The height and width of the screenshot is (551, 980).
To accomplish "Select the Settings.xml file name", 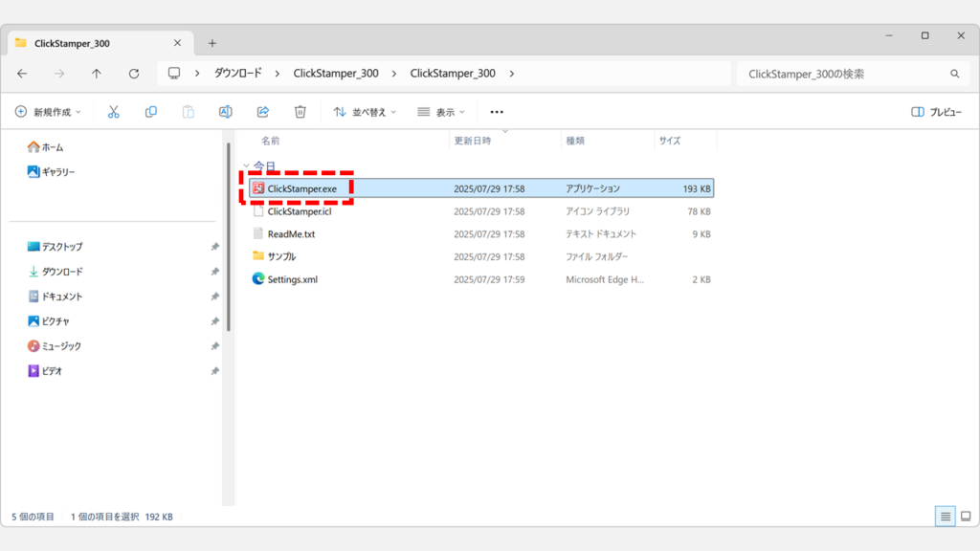I will tap(293, 279).
